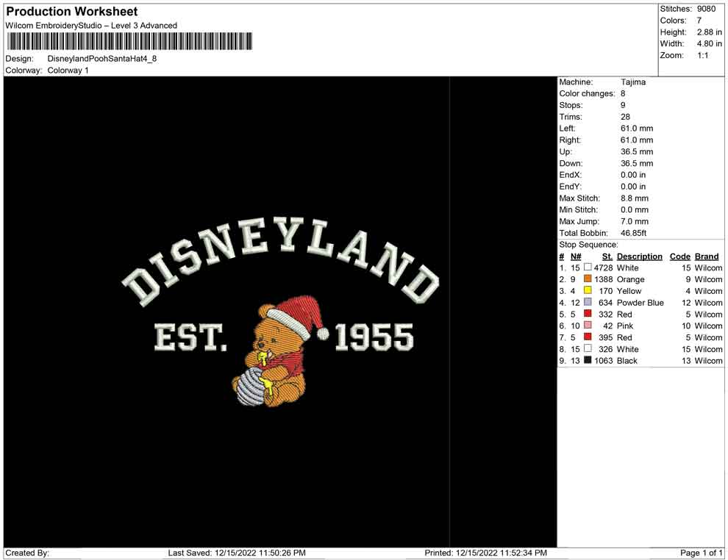Click the design name 'DisneylandPoohSantaHat4_8'
Image resolution: width=728 pixels, height=560 pixels.
pos(102,59)
